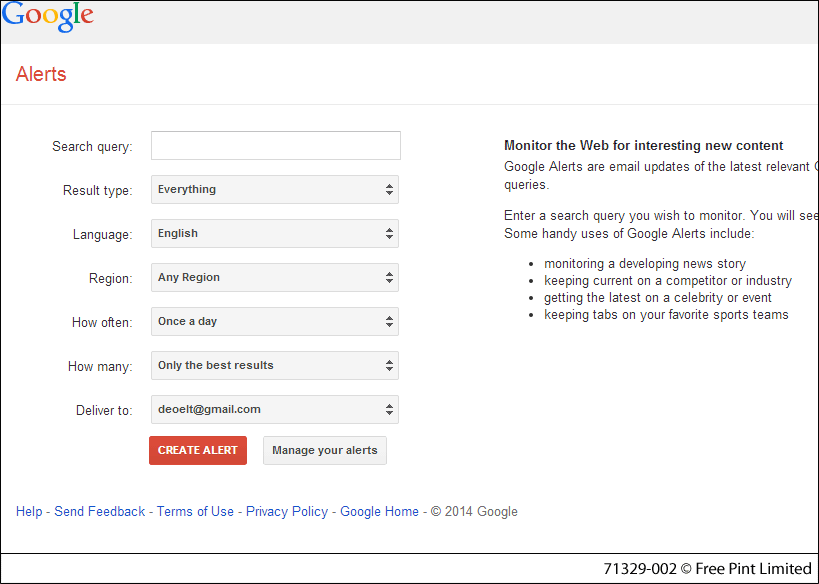This screenshot has width=819, height=584.
Task: Open the Region dropdown showing Any Region
Action: [x=275, y=277]
